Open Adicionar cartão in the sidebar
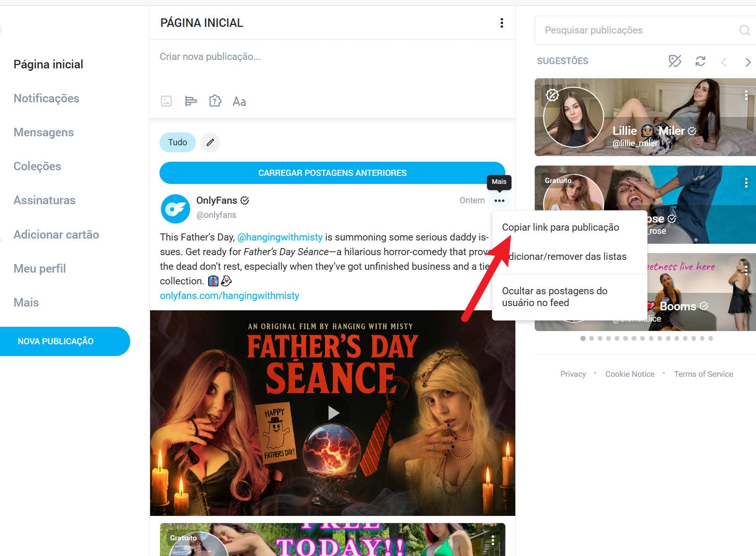756x556 pixels. pyautogui.click(x=56, y=234)
